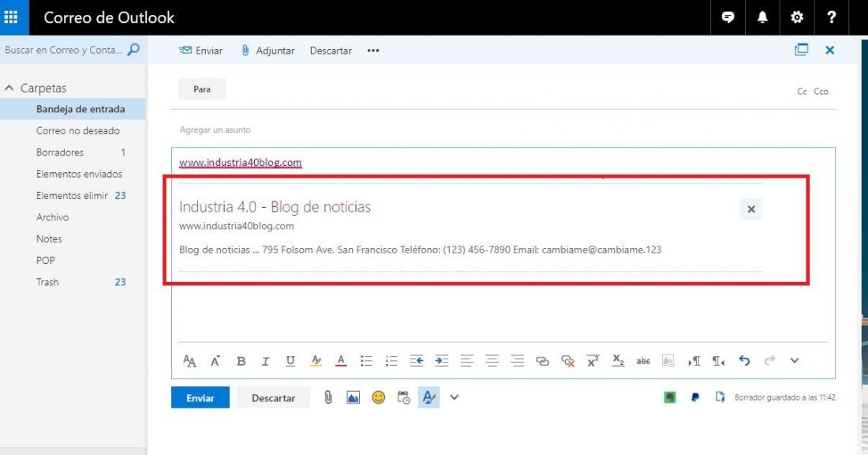This screenshot has width=868, height=455.
Task: Increase the paragraph indent
Action: click(x=442, y=361)
